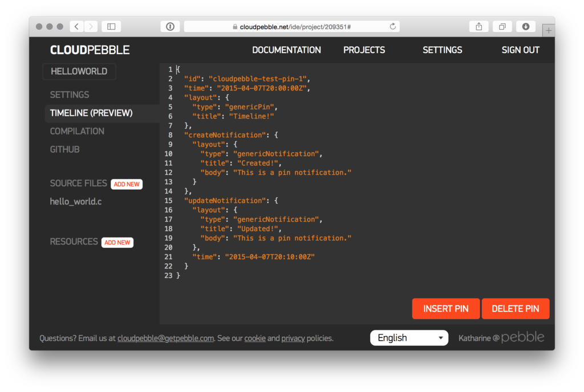Go forward using Safari forward arrow

click(x=91, y=26)
